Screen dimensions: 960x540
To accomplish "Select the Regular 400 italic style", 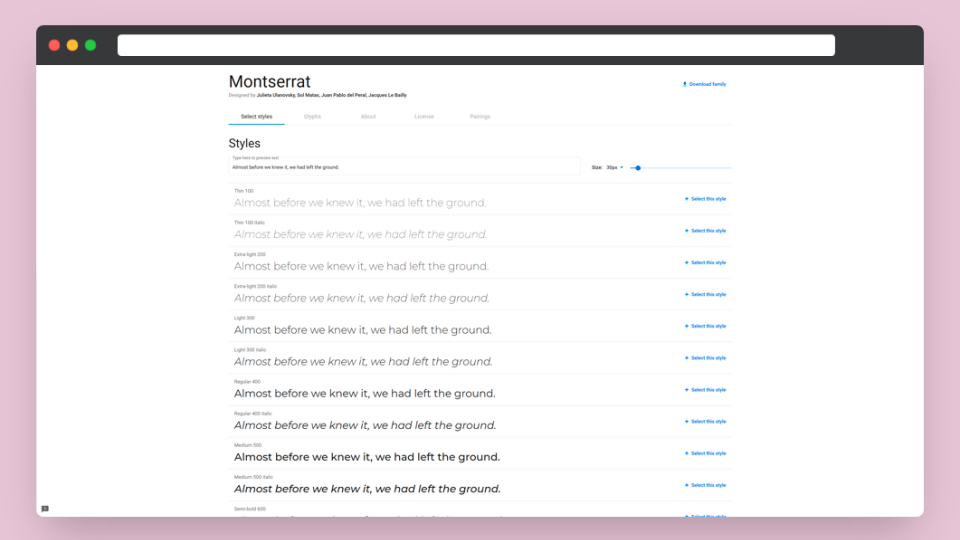I will (x=705, y=422).
